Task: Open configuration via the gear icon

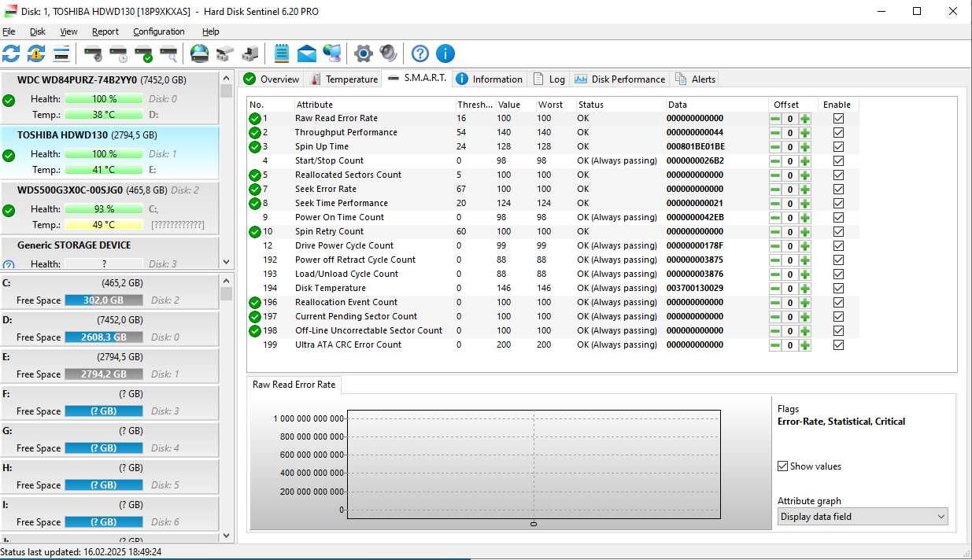Action: coord(364,53)
